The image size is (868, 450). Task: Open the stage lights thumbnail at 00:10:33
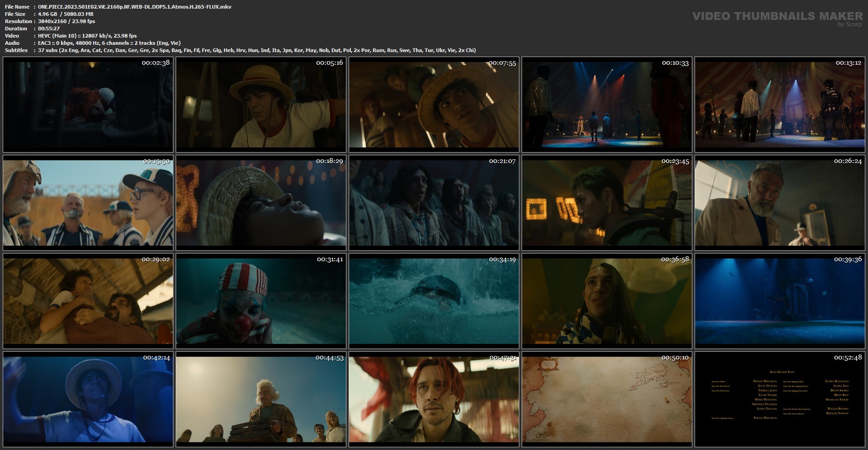pos(607,105)
